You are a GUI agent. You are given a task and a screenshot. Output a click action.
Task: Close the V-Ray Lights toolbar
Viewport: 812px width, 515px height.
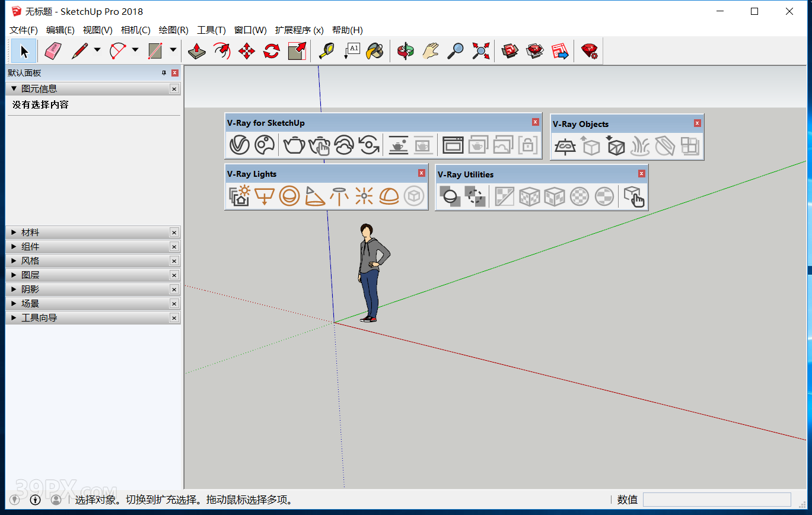pos(422,173)
